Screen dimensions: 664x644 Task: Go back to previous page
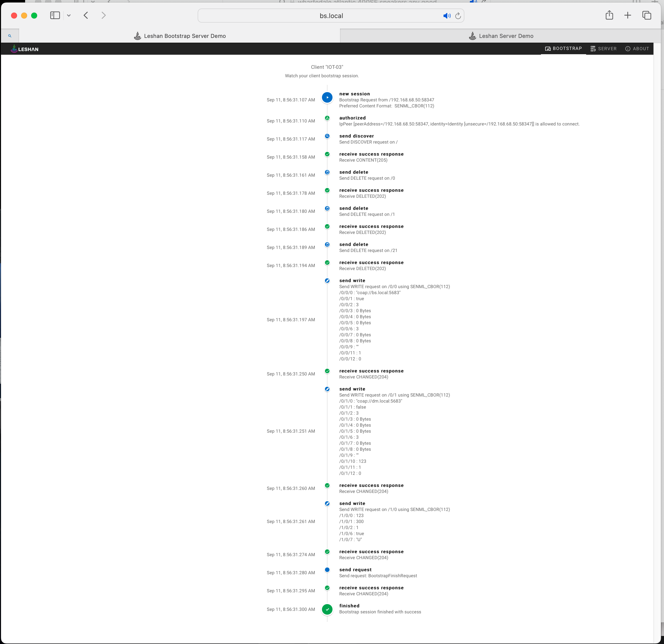86,15
